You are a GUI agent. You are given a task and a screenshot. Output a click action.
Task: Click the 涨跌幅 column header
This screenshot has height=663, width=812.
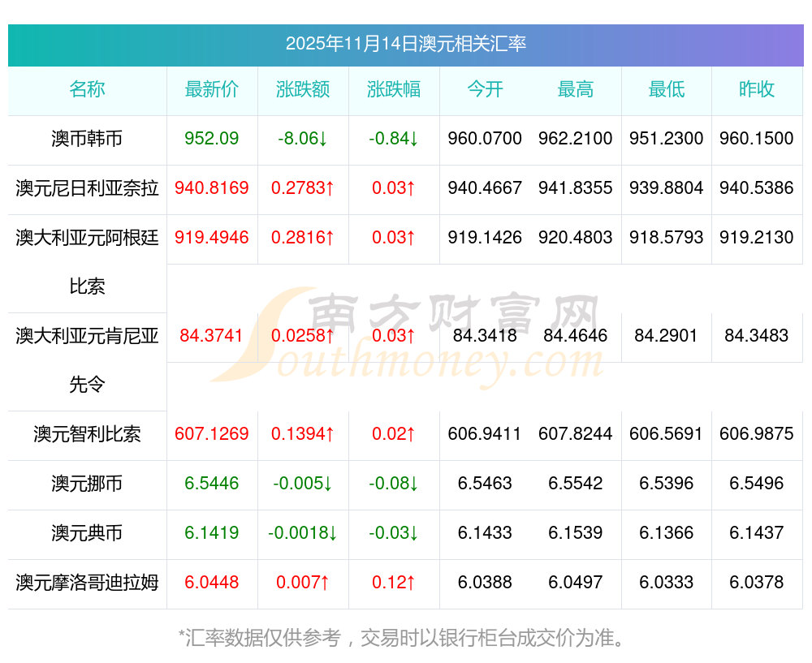(394, 89)
